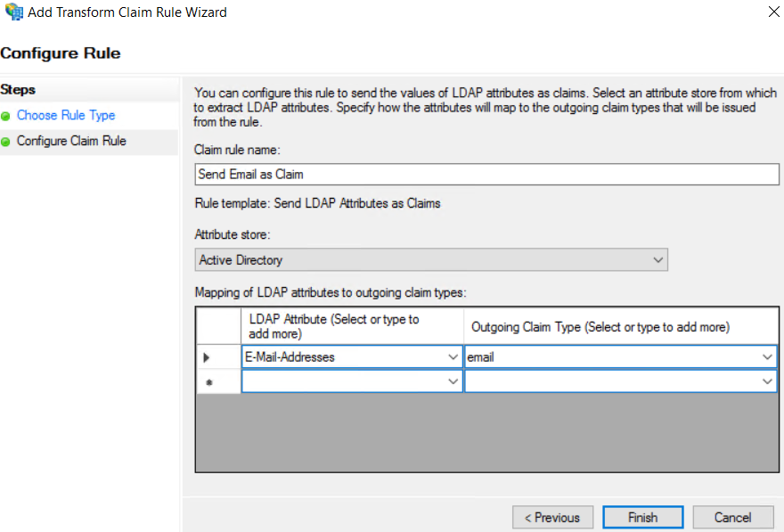This screenshot has width=784, height=532.
Task: Go to the Choose Rule Type step
Action: 66,116
